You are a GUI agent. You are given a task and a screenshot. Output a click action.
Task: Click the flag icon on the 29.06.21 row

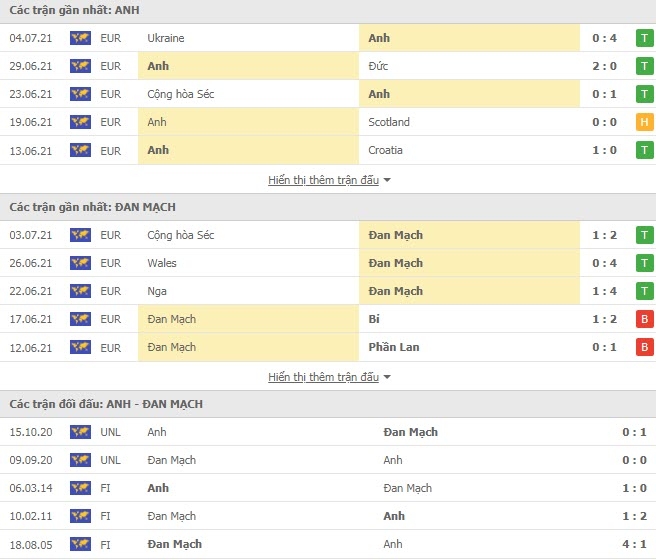pyautogui.click(x=80, y=66)
